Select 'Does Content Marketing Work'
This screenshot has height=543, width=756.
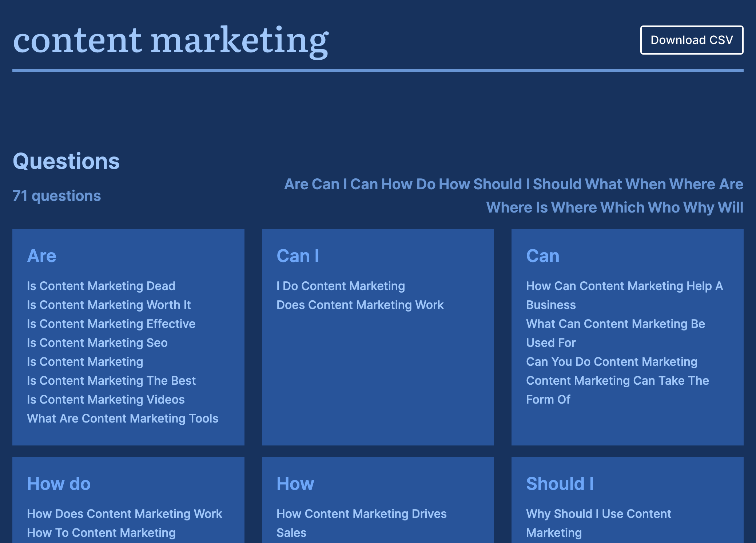(x=360, y=305)
